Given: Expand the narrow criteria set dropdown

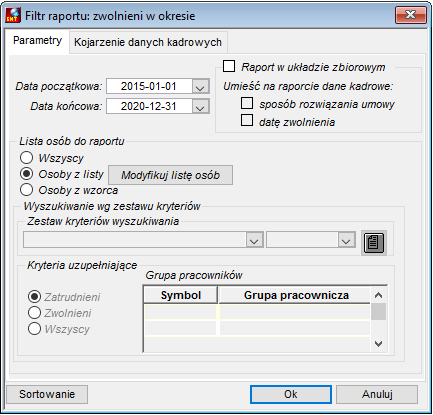Looking at the screenshot, I should 346,240.
